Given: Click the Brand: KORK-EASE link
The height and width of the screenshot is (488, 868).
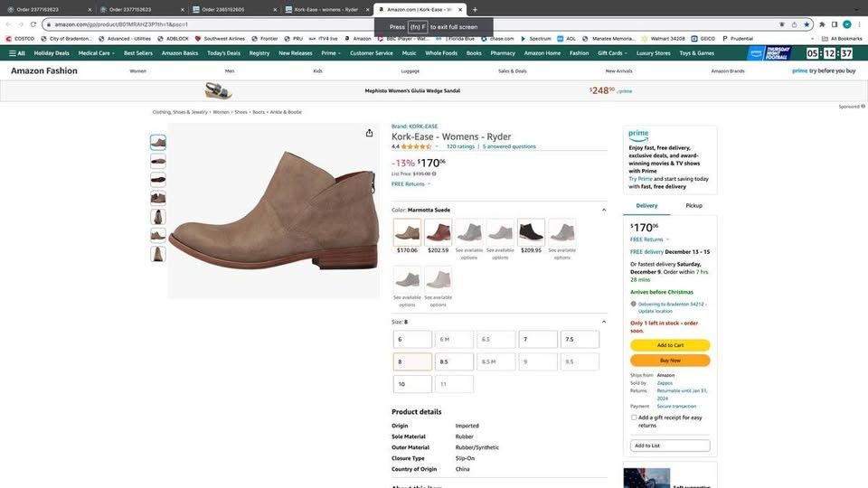Looking at the screenshot, I should [414, 127].
